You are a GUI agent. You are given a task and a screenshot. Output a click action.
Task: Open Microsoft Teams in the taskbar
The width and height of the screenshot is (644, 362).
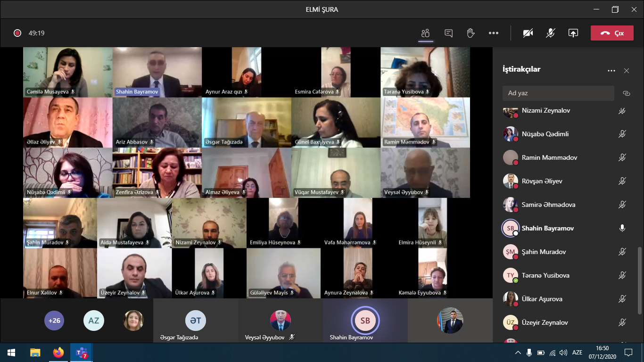coord(82,353)
